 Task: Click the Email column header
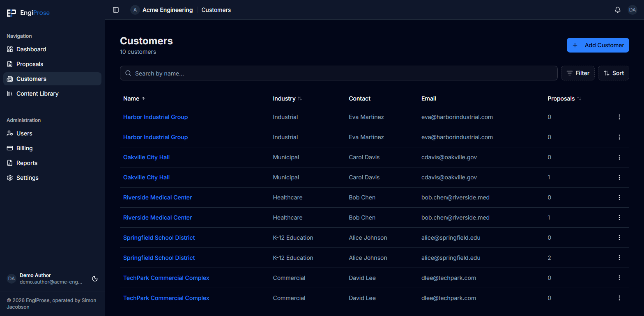pyautogui.click(x=428, y=98)
